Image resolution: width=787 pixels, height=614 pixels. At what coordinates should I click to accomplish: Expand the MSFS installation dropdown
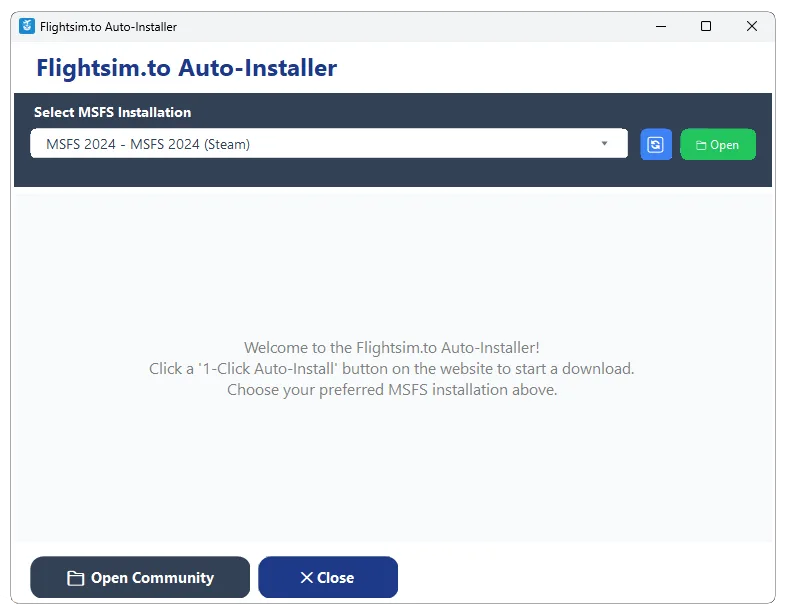pyautogui.click(x=329, y=144)
